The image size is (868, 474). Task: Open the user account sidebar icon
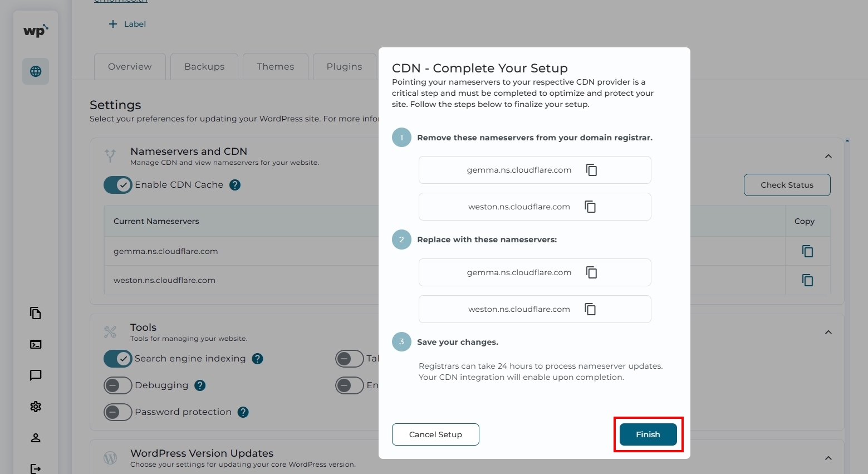[x=36, y=438]
